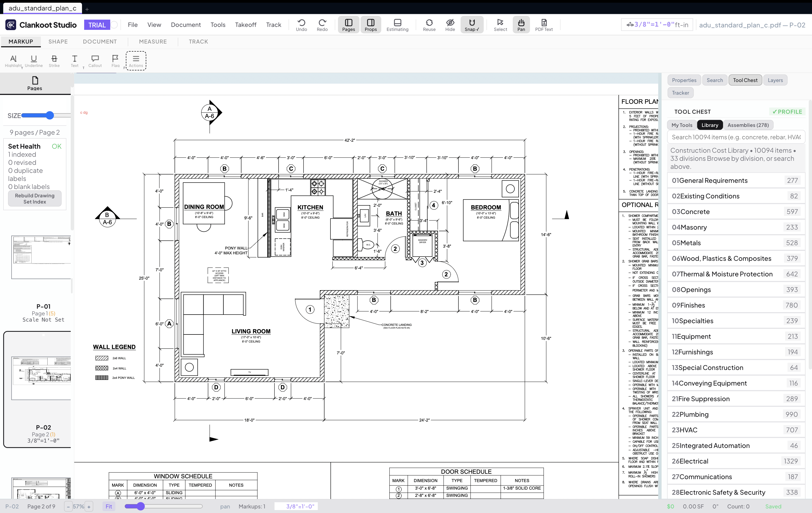Click the PDF Text icon

(x=544, y=25)
